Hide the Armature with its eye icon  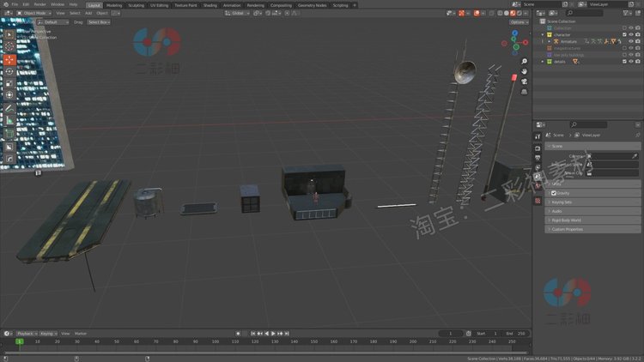click(x=631, y=41)
